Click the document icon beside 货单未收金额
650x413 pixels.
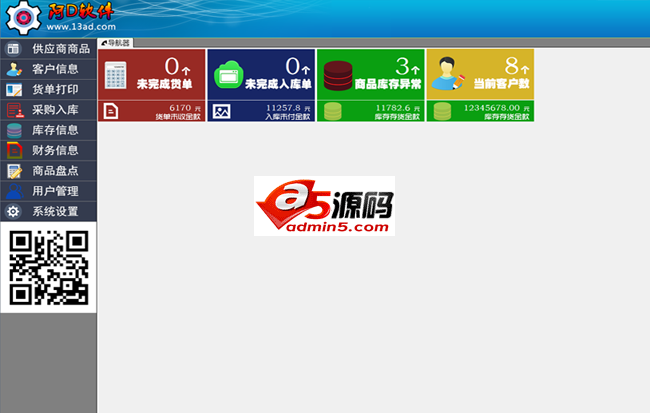click(111, 111)
